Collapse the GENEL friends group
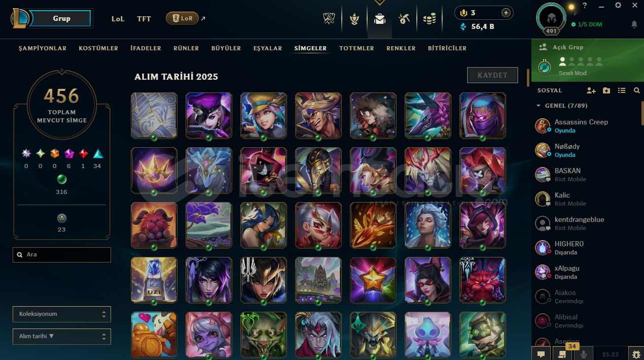This screenshot has height=360, width=644. pyautogui.click(x=539, y=106)
